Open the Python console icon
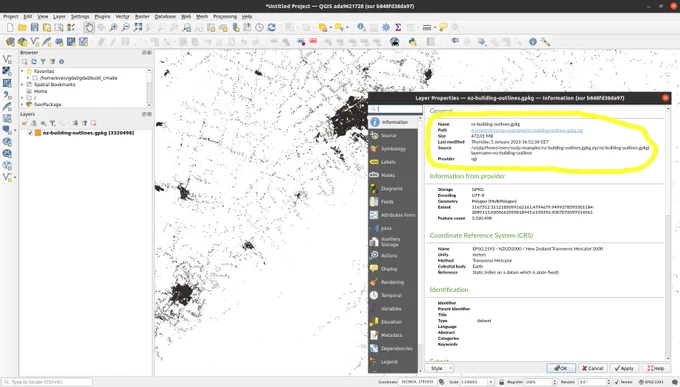 click(412, 42)
